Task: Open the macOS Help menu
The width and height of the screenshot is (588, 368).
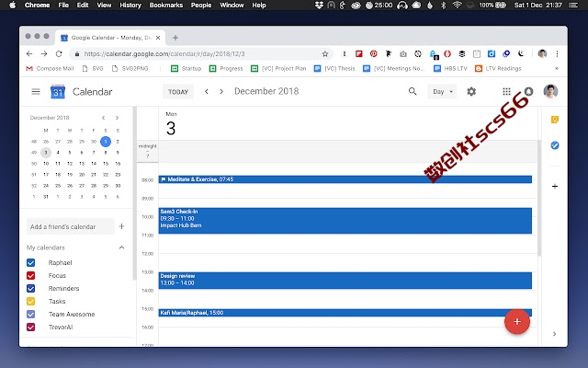Action: coord(259,6)
